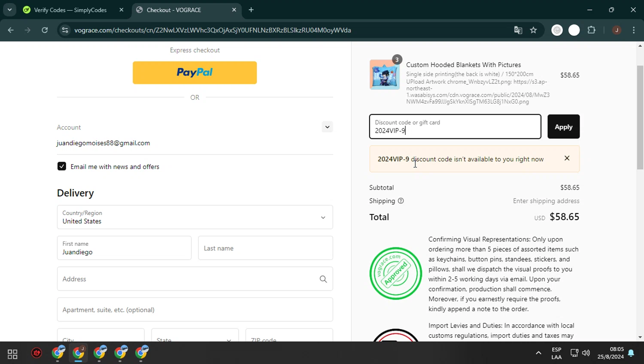Go back to the previous page

click(11, 30)
